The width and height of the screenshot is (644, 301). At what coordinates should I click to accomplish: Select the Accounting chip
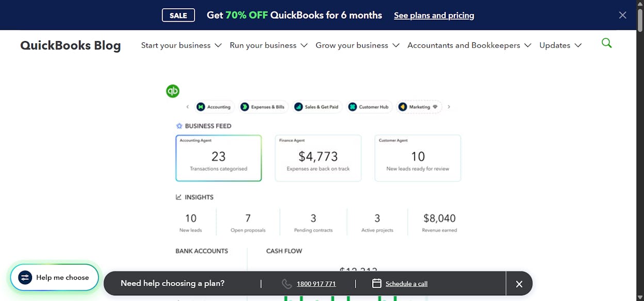point(214,107)
